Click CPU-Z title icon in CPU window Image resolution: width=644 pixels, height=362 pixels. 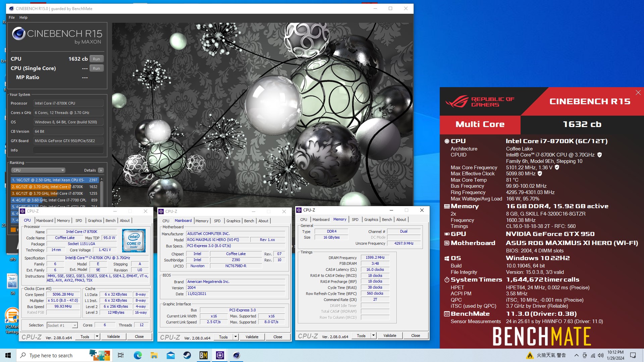point(22,211)
